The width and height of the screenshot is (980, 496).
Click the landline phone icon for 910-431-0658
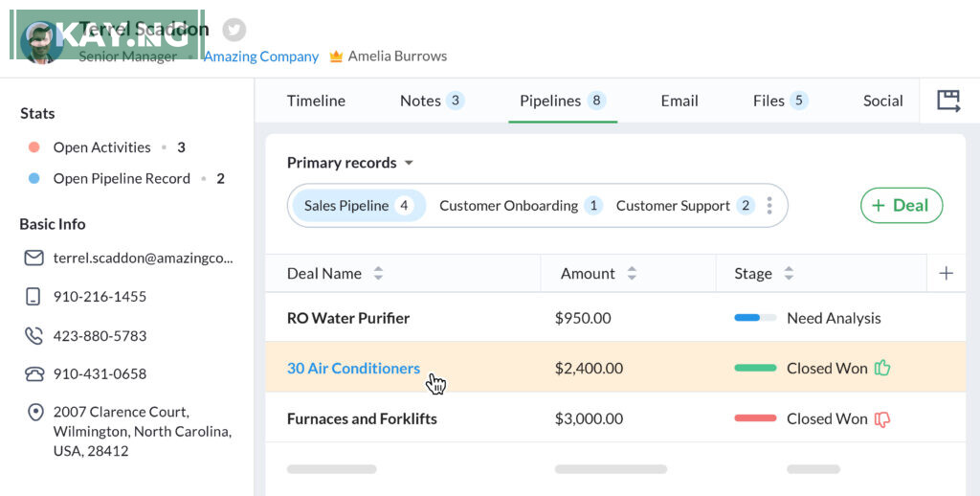[x=34, y=374]
